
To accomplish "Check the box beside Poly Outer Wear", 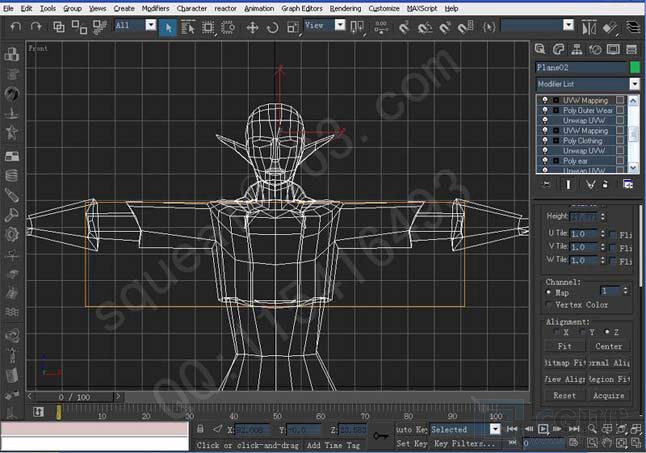I will point(620,110).
